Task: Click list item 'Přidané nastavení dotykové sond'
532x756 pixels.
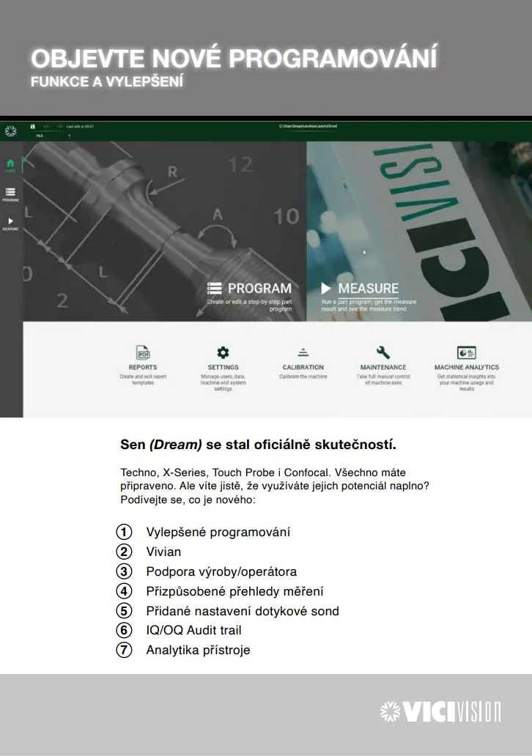Action: (x=243, y=611)
